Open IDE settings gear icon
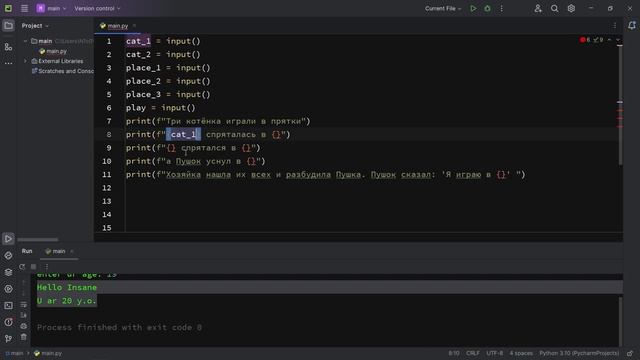 pos(571,8)
